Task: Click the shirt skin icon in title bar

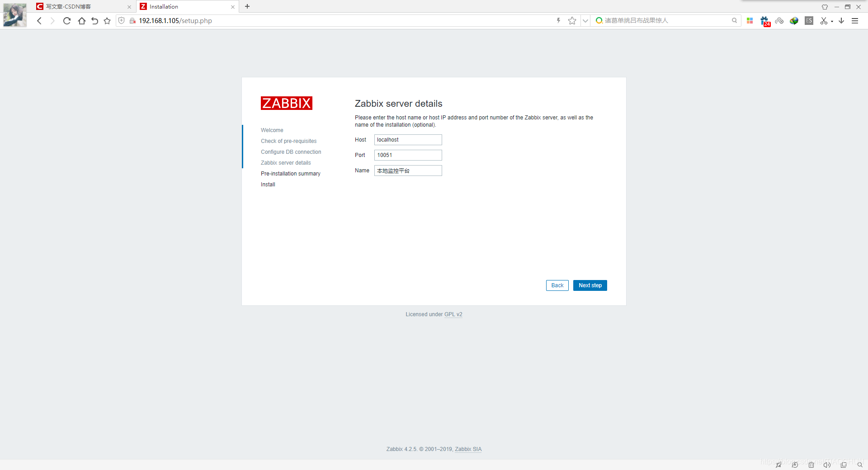Action: click(x=825, y=7)
